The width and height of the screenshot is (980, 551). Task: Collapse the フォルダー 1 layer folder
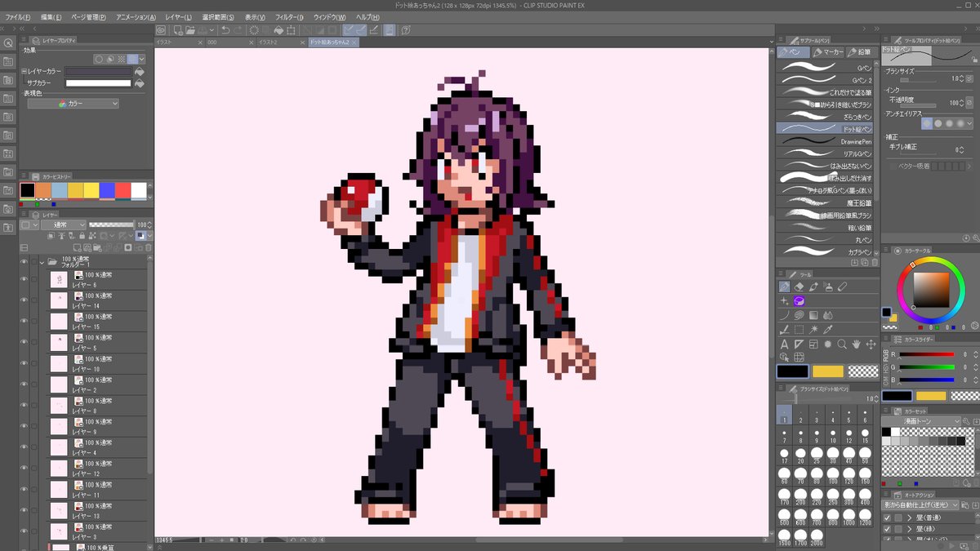click(42, 263)
